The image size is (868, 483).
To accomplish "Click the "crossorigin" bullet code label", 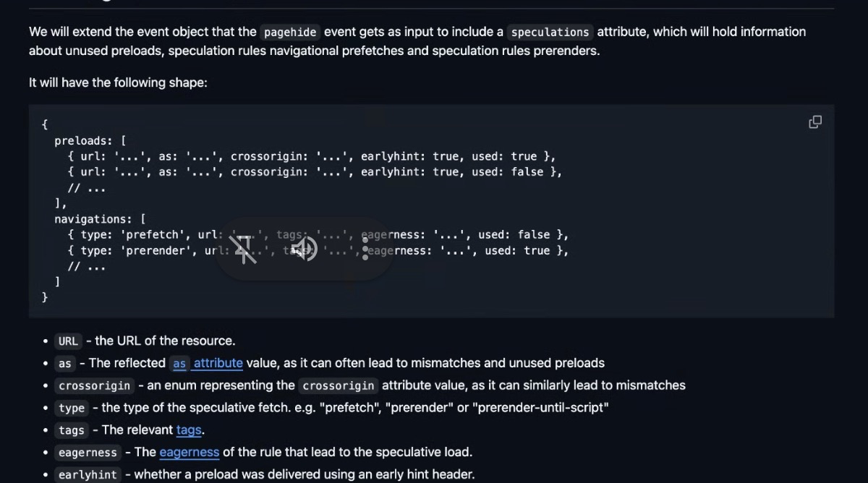I will click(x=95, y=386).
